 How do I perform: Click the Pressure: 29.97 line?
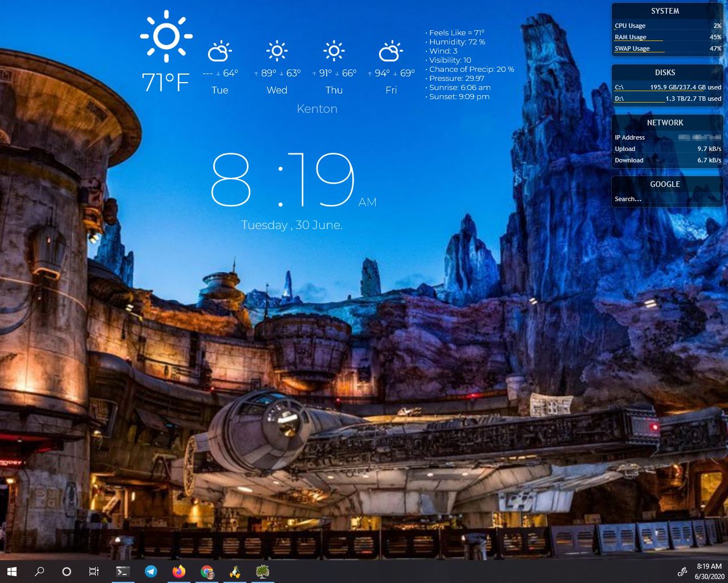tap(455, 78)
